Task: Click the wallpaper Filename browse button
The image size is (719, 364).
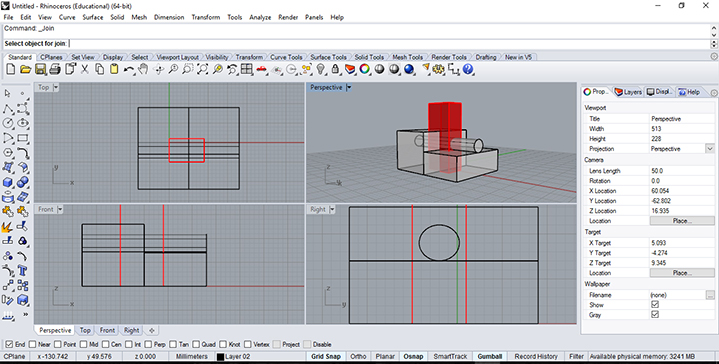Action: coord(710,295)
